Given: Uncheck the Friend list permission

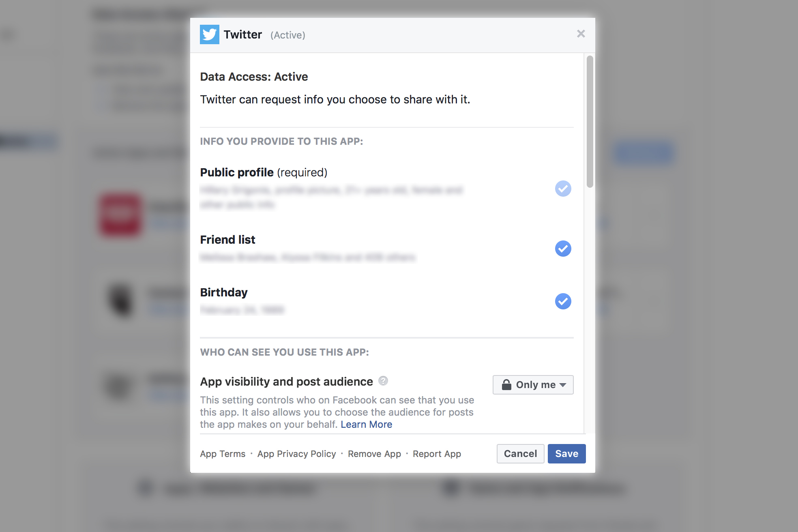Looking at the screenshot, I should tap(563, 249).
